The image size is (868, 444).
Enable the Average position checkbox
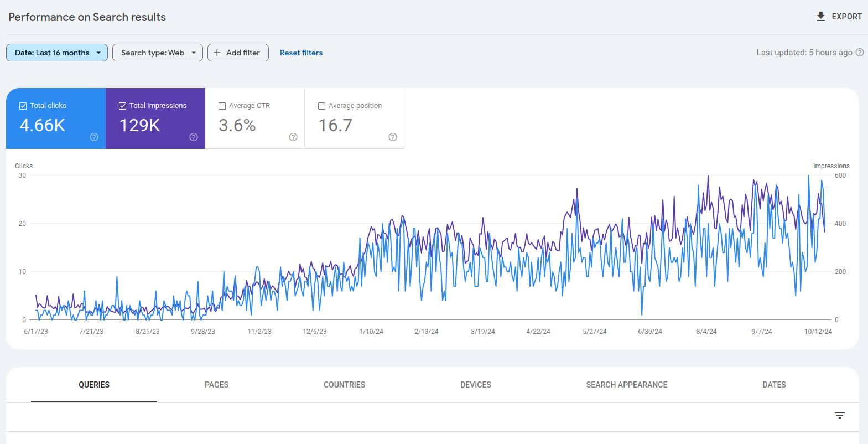click(322, 106)
